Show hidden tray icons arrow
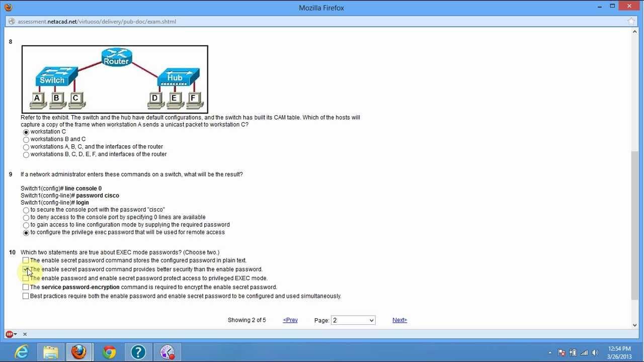Image resolution: width=644 pixels, height=362 pixels. (550, 352)
